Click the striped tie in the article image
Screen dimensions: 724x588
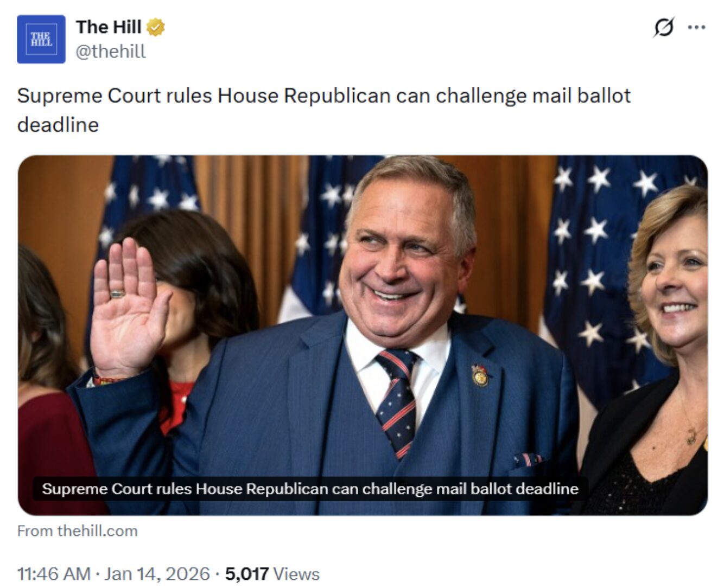coord(398,401)
